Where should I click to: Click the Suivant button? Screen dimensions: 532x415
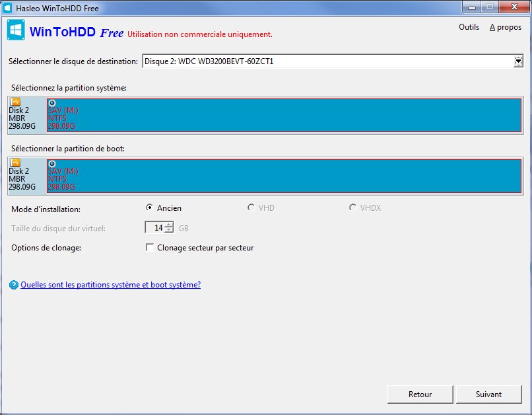pyautogui.click(x=488, y=395)
